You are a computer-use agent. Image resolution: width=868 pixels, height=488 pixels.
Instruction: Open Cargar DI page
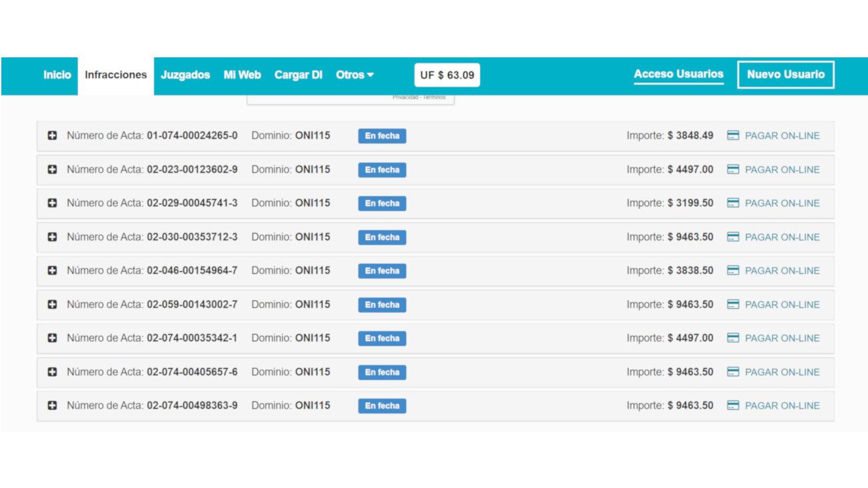[x=299, y=75]
